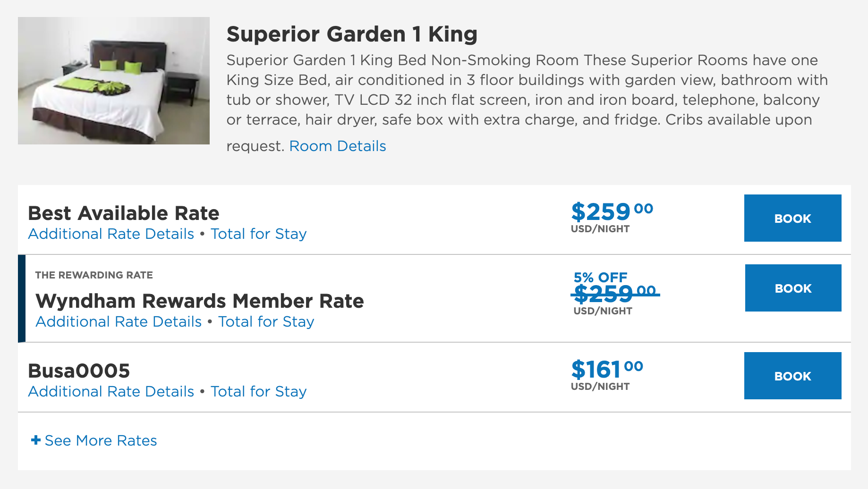Expand the See More Rates list
Image resolution: width=868 pixels, height=489 pixels.
[101, 440]
